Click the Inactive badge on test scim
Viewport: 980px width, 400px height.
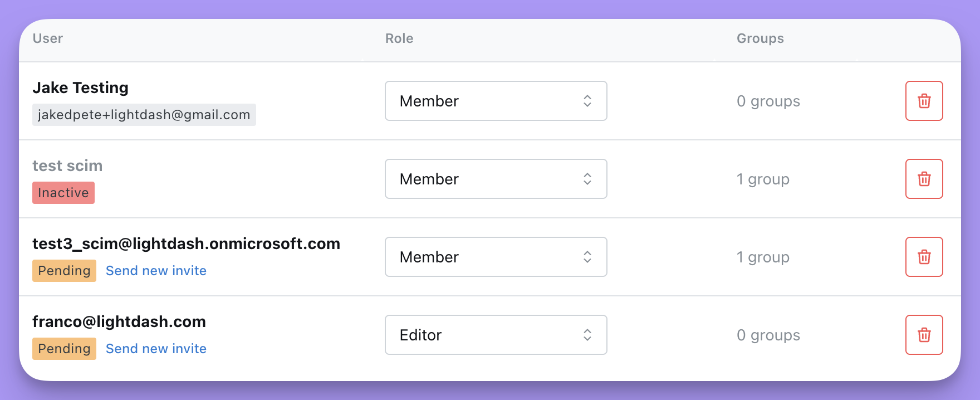click(63, 193)
